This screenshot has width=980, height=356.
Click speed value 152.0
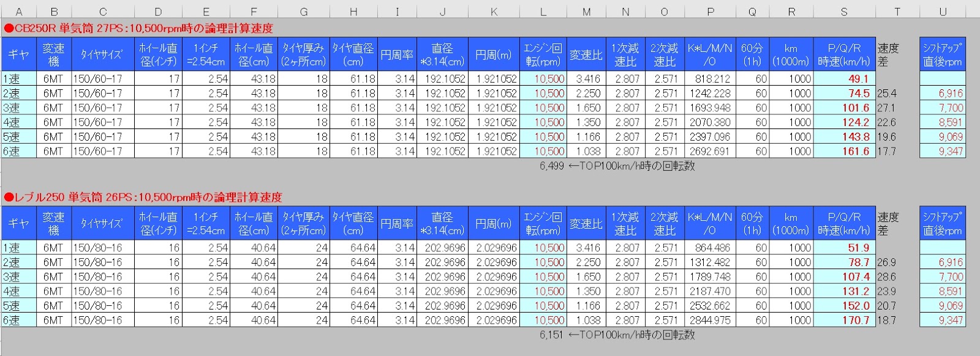[x=844, y=306]
